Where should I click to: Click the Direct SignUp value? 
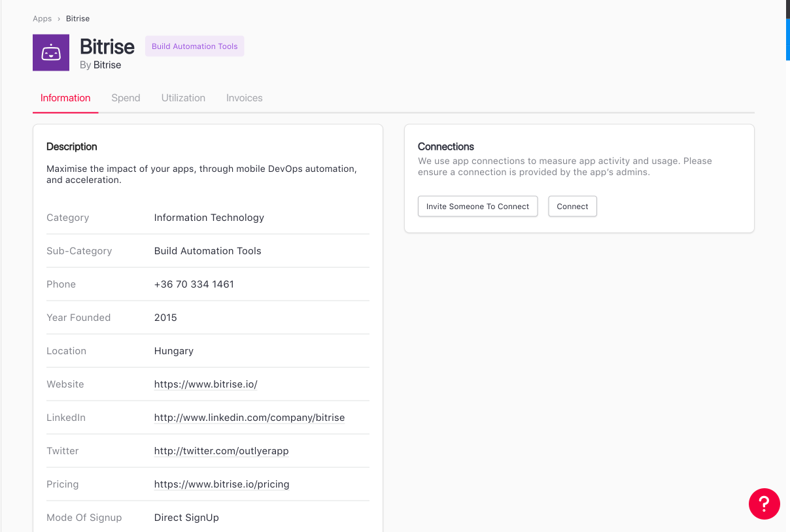186,518
